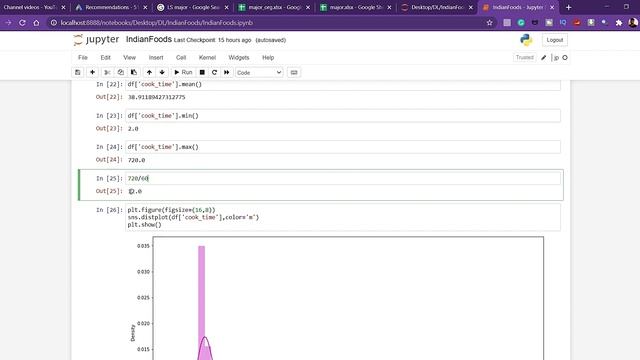
Task: Close the Channel videos YouTube tab
Action: [x=63, y=7]
